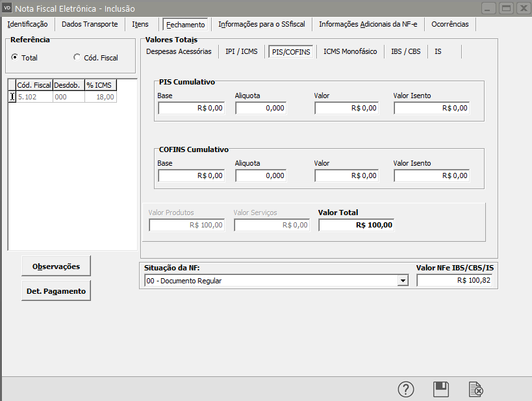Switch to the Identificação tab

click(27, 24)
